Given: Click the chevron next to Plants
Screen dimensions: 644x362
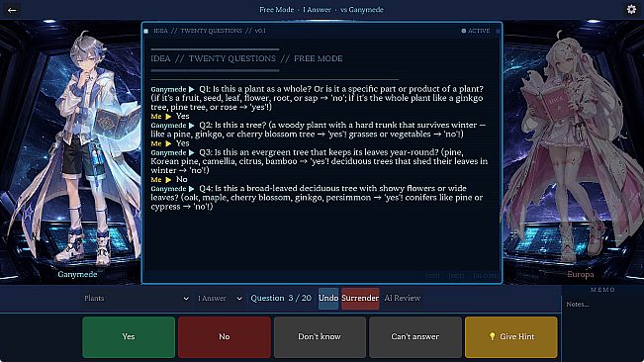Looking at the screenshot, I should (x=186, y=299).
